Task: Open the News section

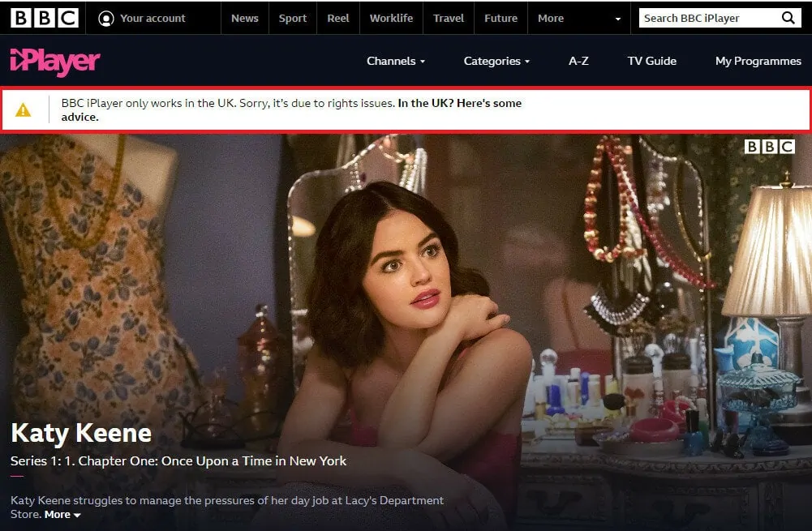Action: tap(244, 18)
